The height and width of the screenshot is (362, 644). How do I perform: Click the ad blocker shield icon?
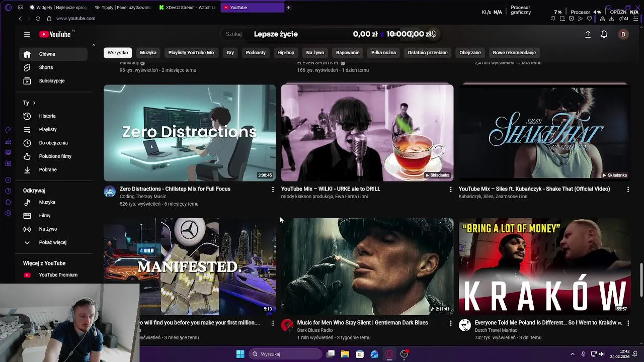[571, 19]
